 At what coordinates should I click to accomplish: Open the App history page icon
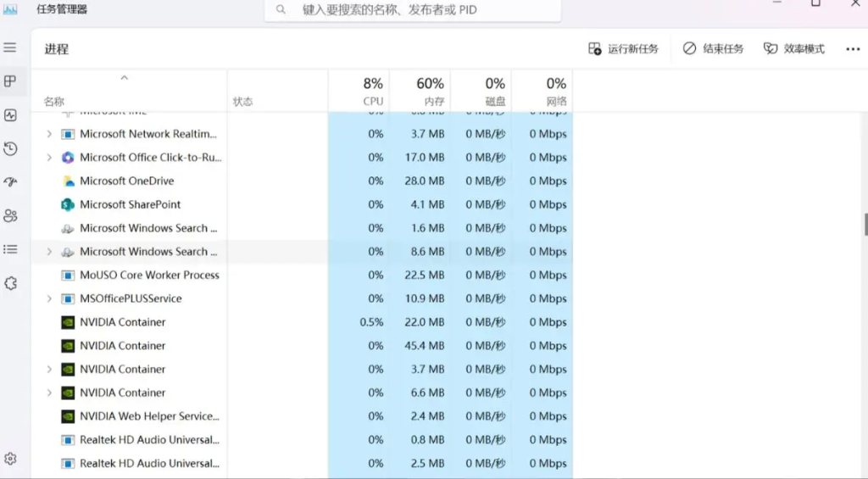[x=10, y=149]
